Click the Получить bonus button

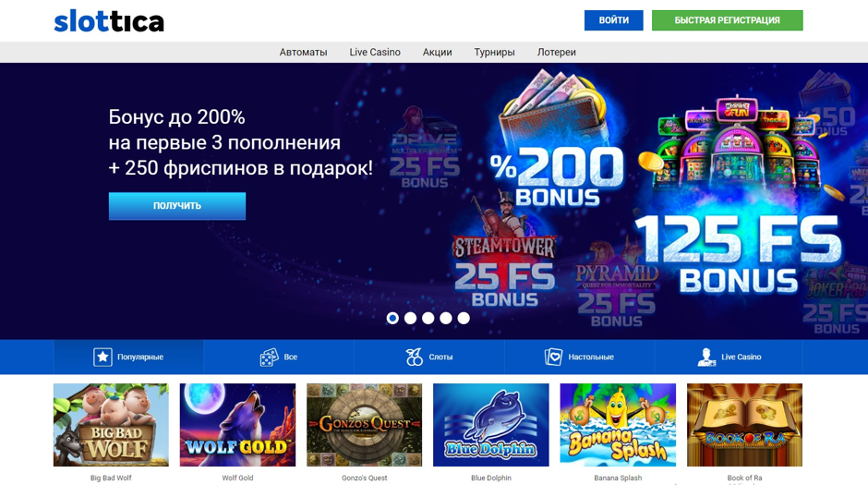tap(177, 206)
